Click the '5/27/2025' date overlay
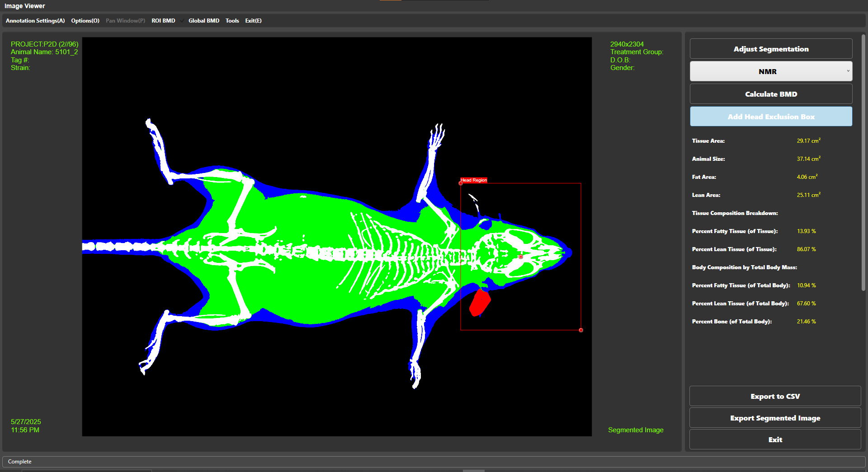This screenshot has width=868, height=472. [x=26, y=422]
